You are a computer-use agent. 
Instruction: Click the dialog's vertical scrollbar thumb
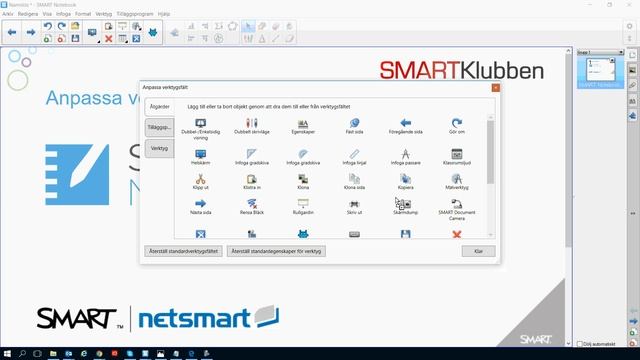[x=490, y=152]
